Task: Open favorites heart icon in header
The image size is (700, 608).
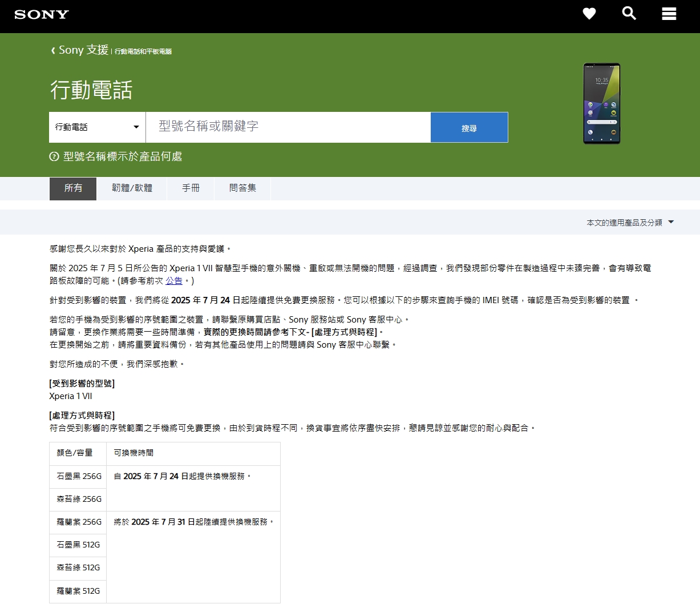Action: tap(589, 14)
